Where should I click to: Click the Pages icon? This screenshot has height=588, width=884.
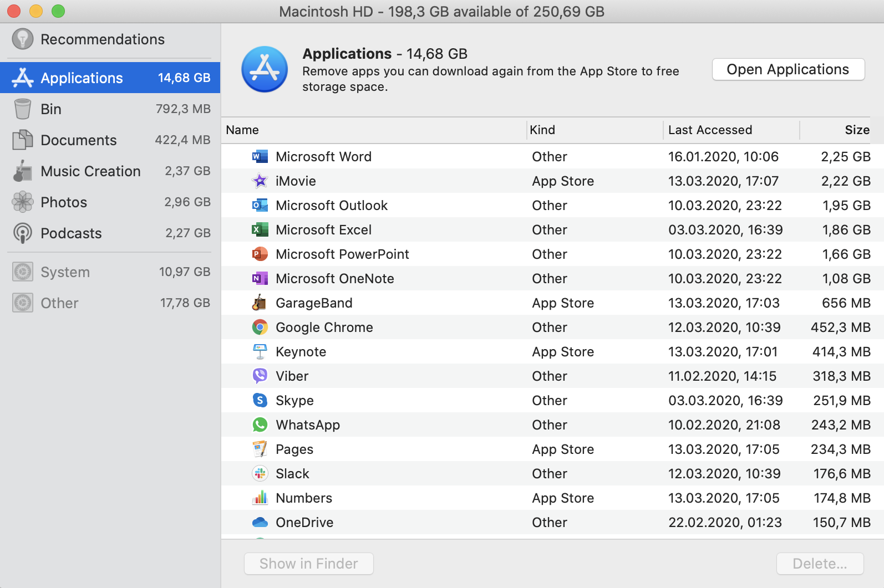tap(260, 449)
